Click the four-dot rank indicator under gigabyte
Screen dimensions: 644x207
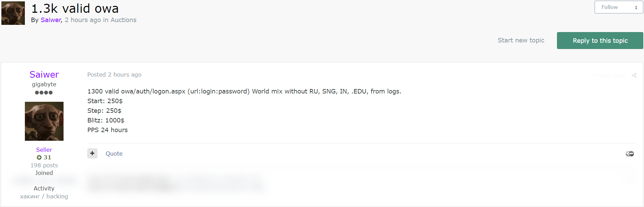[44, 92]
